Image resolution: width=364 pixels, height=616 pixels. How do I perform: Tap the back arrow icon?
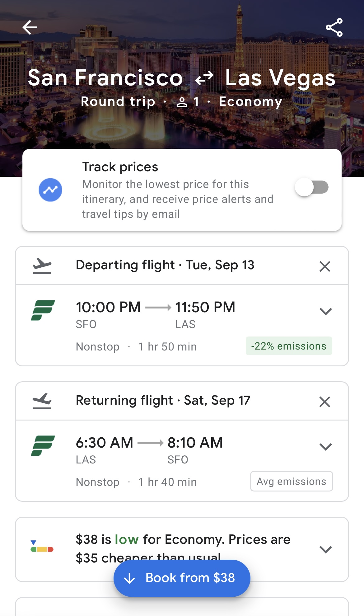click(30, 27)
